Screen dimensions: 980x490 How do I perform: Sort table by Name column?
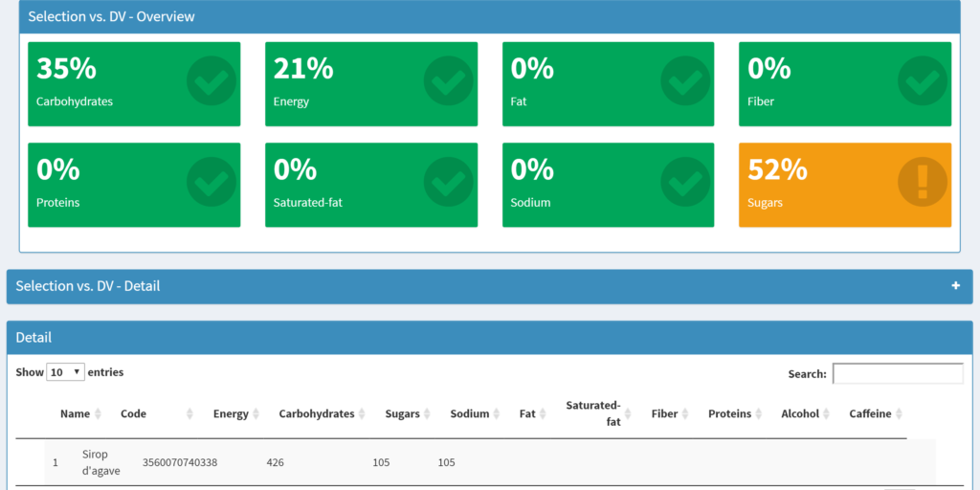[76, 414]
